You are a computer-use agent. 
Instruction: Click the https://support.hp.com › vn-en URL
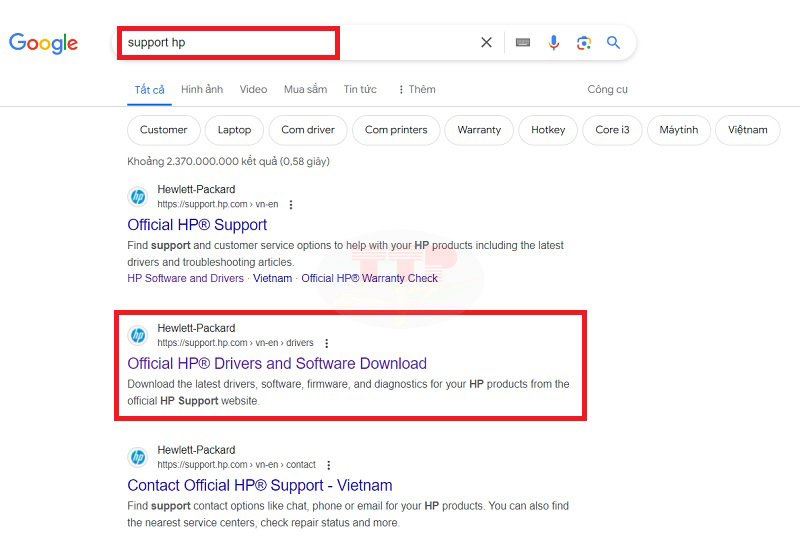click(x=218, y=205)
